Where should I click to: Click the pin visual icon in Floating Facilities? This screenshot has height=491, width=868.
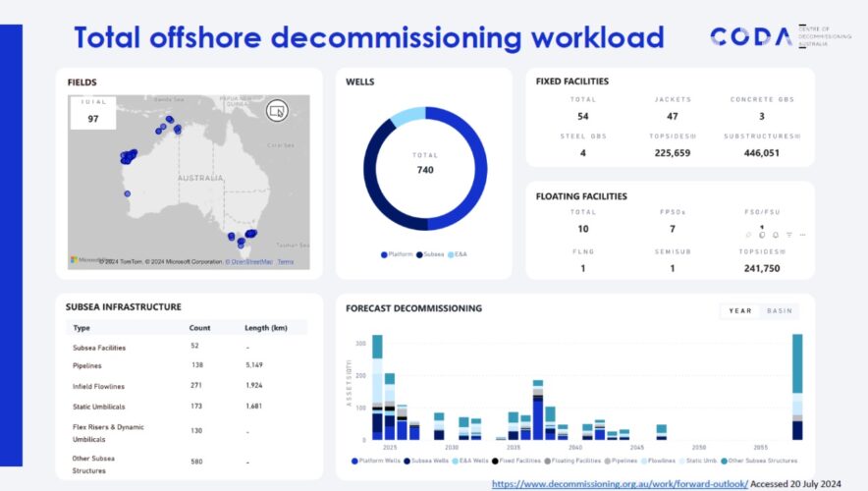[x=747, y=235]
